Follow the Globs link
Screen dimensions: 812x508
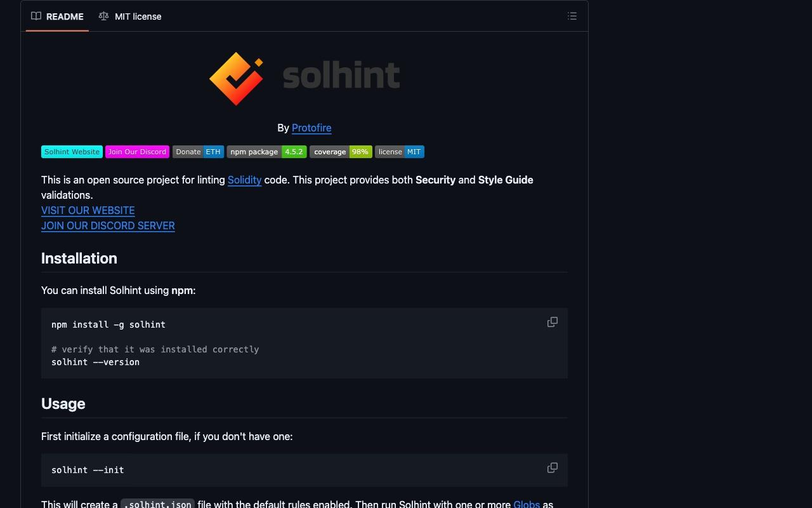click(x=527, y=504)
